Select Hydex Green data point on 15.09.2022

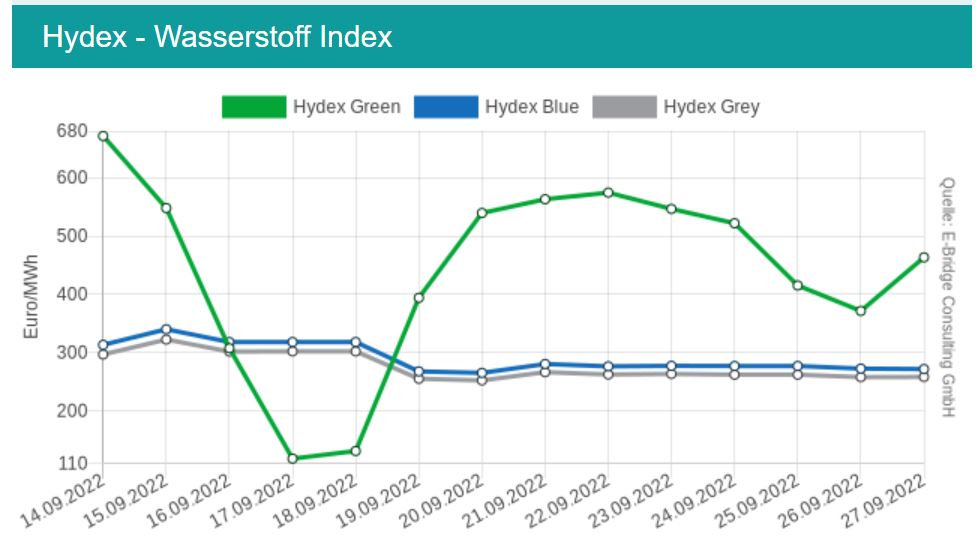tap(166, 208)
